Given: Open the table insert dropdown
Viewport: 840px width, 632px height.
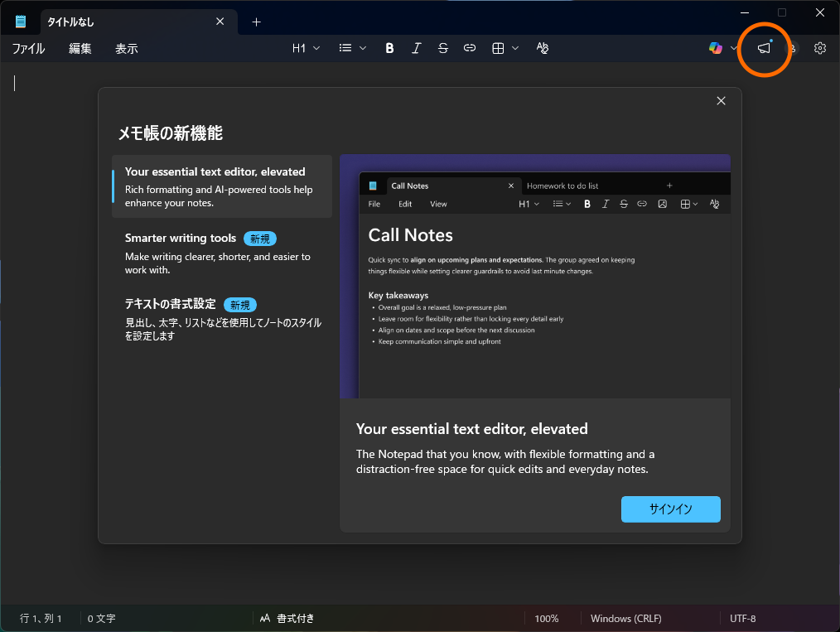Looking at the screenshot, I should [505, 48].
